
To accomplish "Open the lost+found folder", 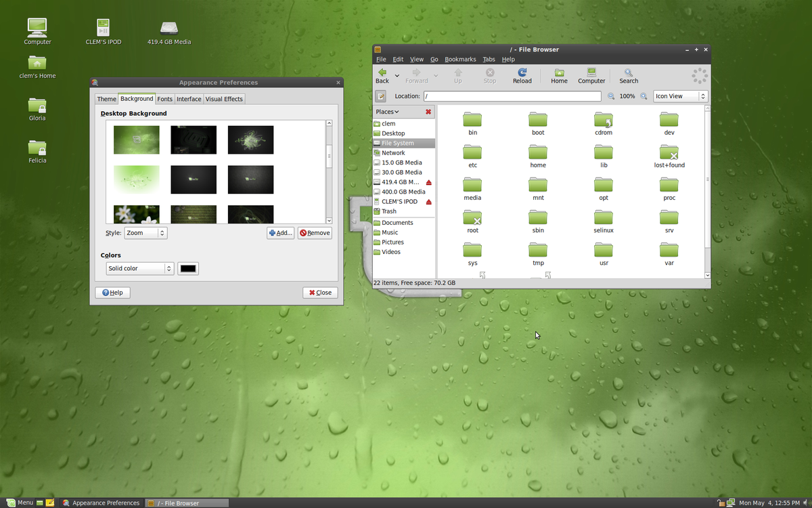I will click(669, 152).
